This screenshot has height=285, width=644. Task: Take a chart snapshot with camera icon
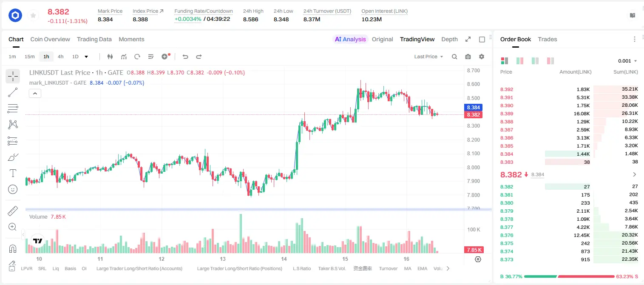[x=468, y=57]
